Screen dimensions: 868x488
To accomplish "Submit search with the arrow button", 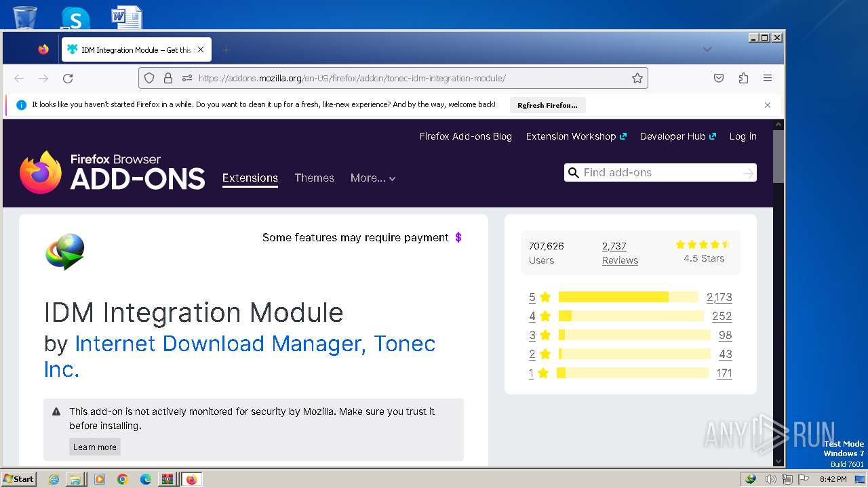I will point(748,173).
